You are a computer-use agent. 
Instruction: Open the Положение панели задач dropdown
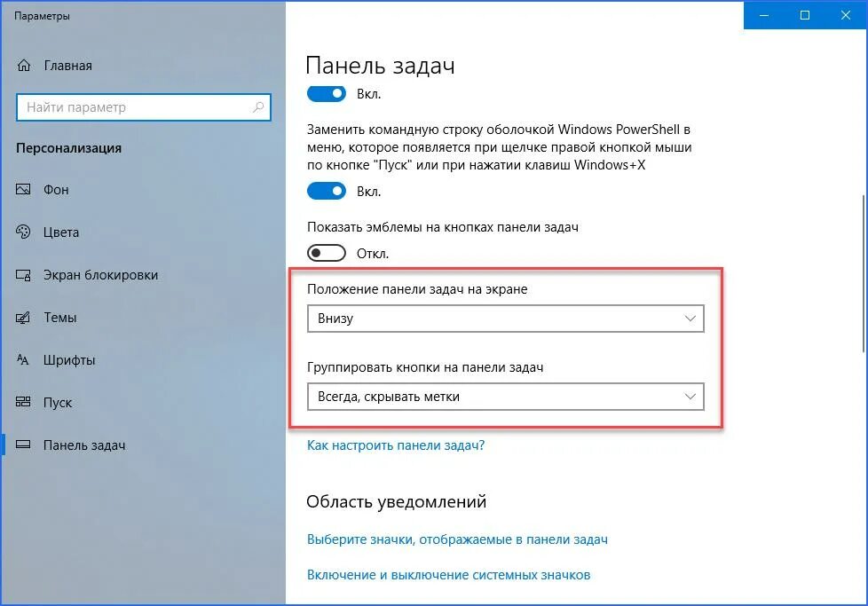505,319
